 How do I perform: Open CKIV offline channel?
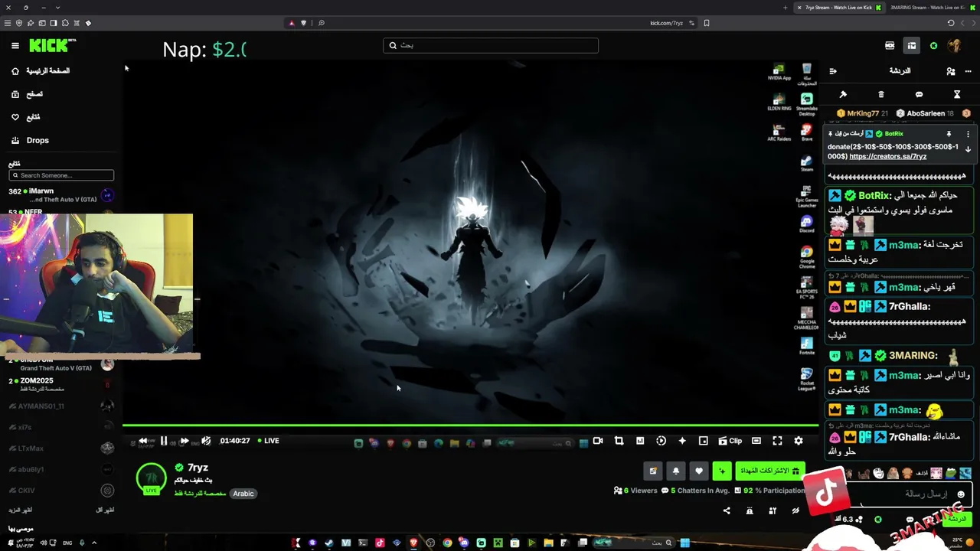click(61, 490)
